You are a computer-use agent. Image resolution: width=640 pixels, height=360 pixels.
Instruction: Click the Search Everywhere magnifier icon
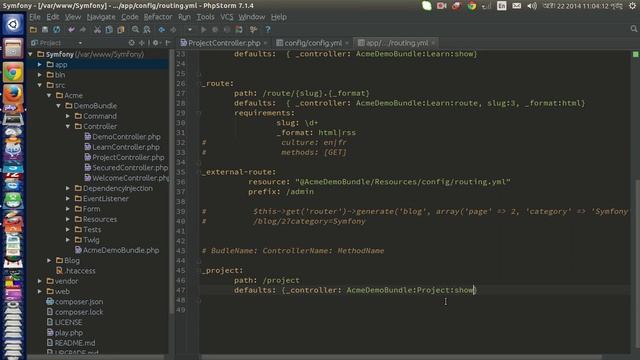point(633,29)
